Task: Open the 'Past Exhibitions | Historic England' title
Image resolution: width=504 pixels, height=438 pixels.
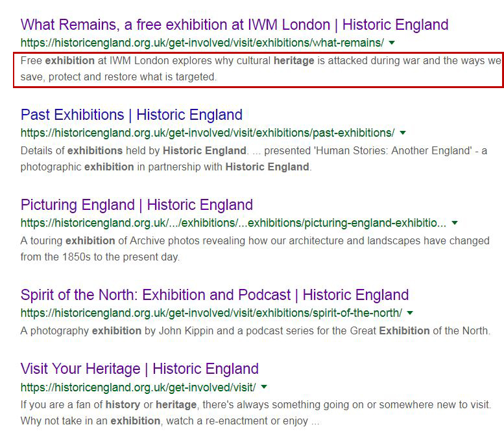Action: (x=131, y=115)
